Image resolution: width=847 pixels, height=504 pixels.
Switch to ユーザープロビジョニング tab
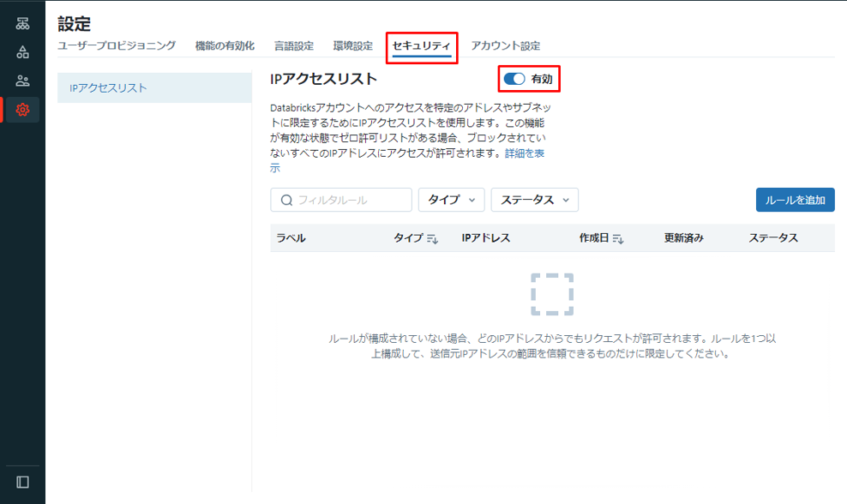[117, 46]
